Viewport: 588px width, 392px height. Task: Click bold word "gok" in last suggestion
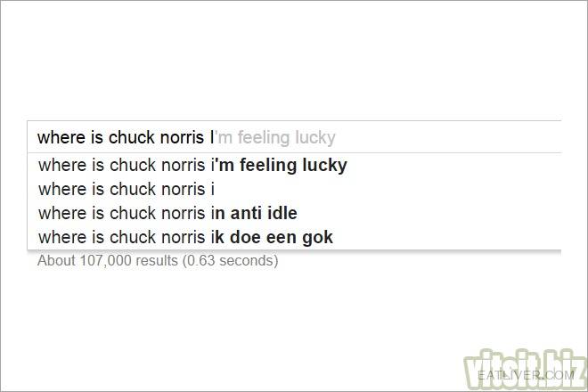[x=318, y=238]
